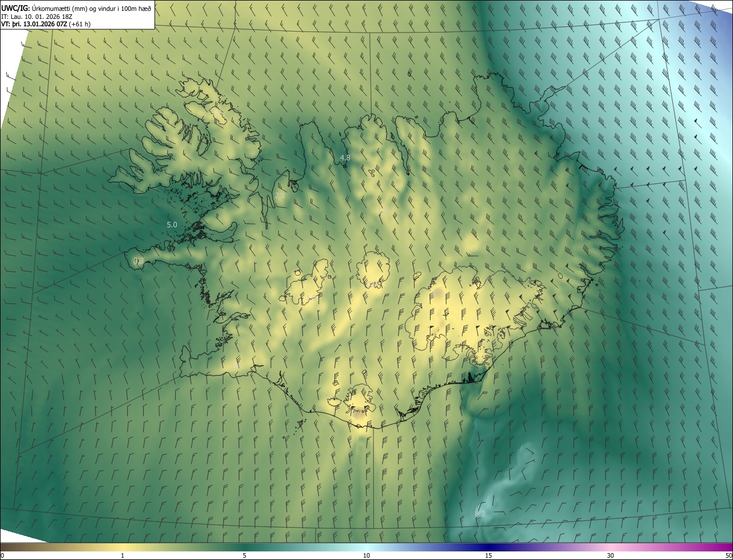Click the valid time line 'VT: þri. 13.01.2026 07Z (+61 h)'
Viewport: 733px width, 560px height.
tap(46, 24)
